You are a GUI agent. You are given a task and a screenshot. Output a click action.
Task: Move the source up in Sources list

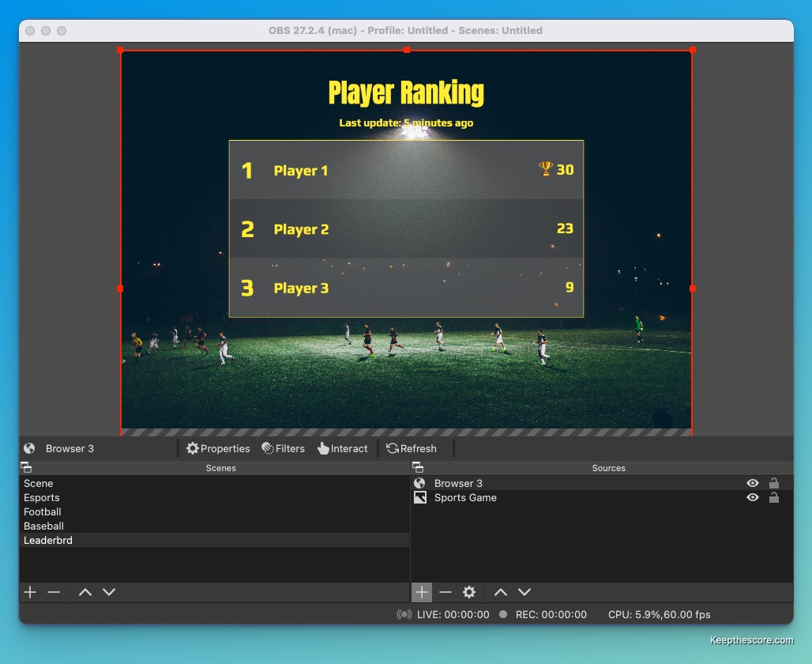tap(500, 592)
